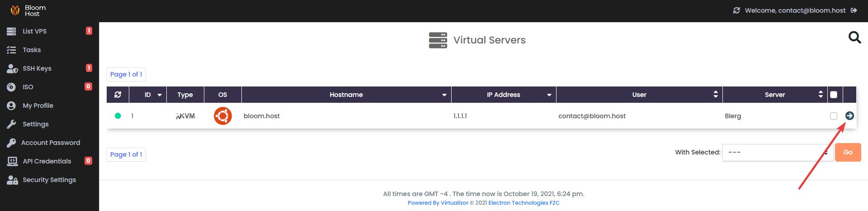
Task: Open SSH Keys in the sidebar
Action: coord(37,68)
